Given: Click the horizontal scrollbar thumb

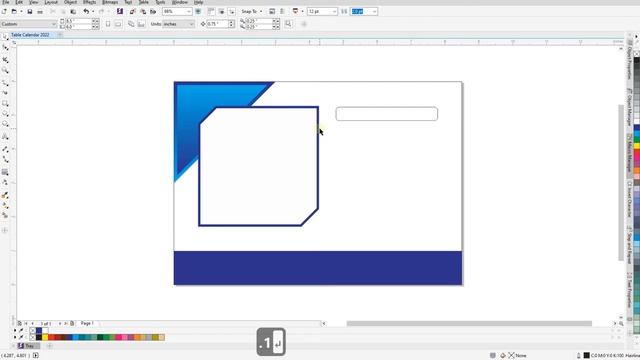Looking at the screenshot, I should (469, 323).
